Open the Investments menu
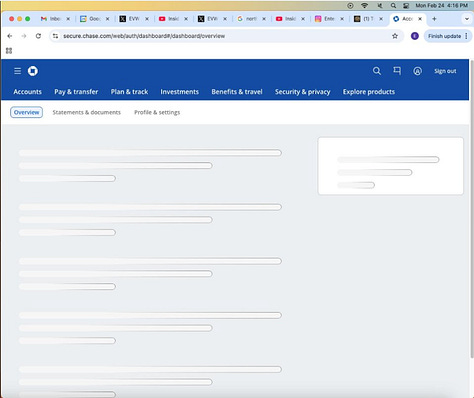The image size is (474, 398). [x=179, y=92]
